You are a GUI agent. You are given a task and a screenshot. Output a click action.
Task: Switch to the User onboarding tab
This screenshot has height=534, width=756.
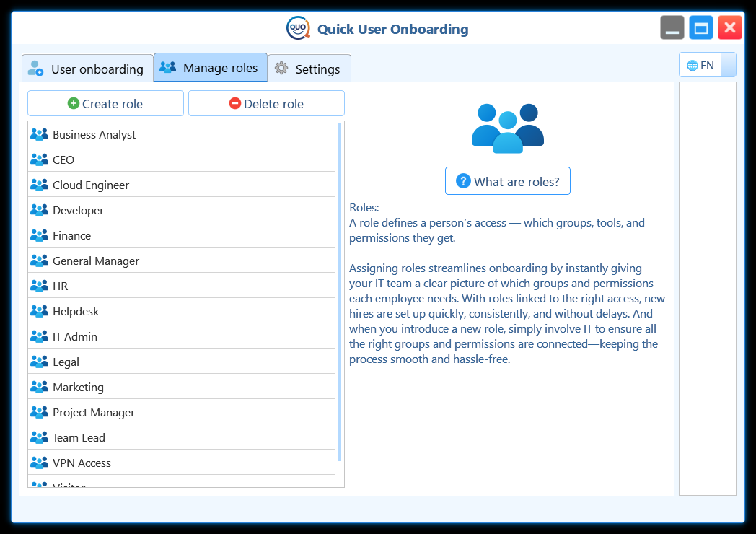coord(87,69)
